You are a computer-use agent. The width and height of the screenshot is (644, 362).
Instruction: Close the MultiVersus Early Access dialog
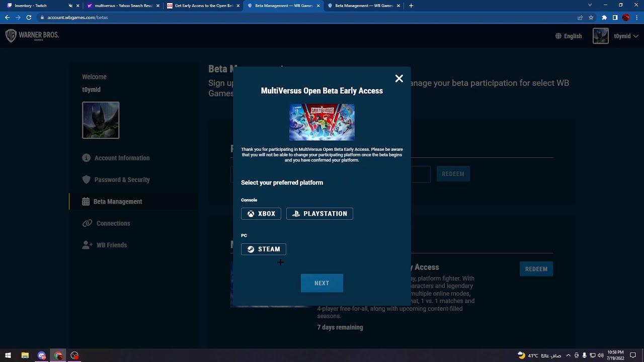tap(399, 78)
